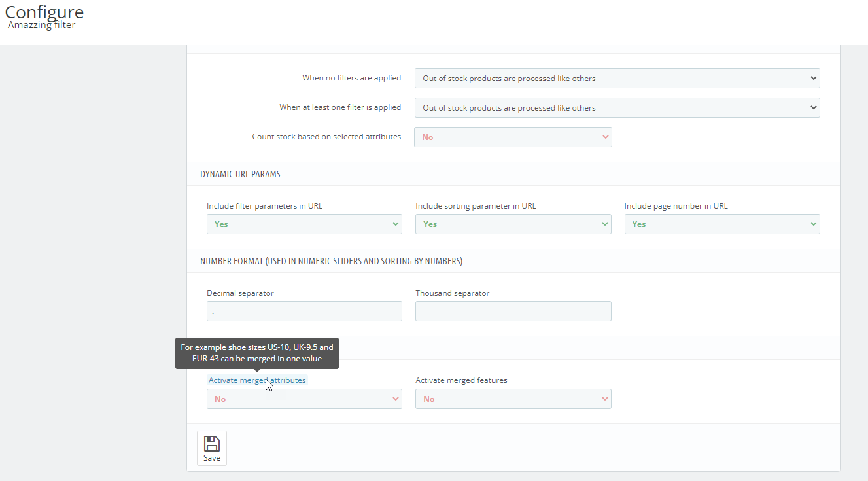868x481 pixels.
Task: Switch the "Include sorting parameter in URL" option
Action: click(x=513, y=224)
